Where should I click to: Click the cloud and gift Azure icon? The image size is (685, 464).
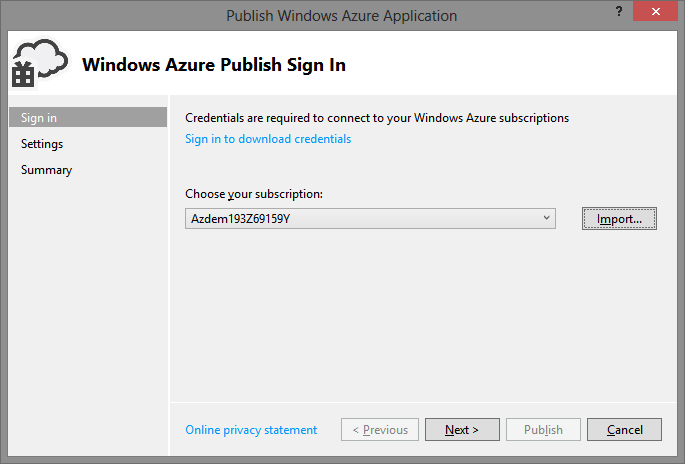point(39,64)
